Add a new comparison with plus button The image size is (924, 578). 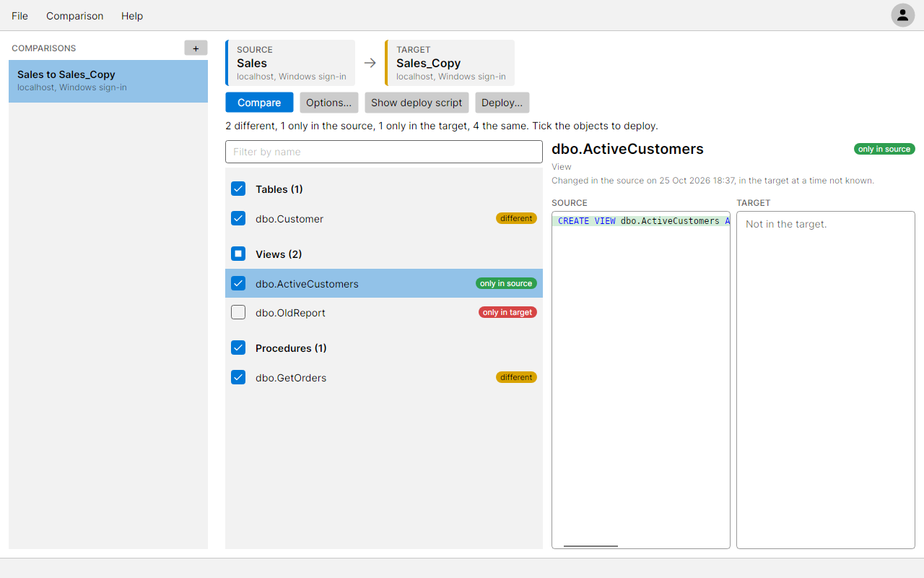point(196,48)
